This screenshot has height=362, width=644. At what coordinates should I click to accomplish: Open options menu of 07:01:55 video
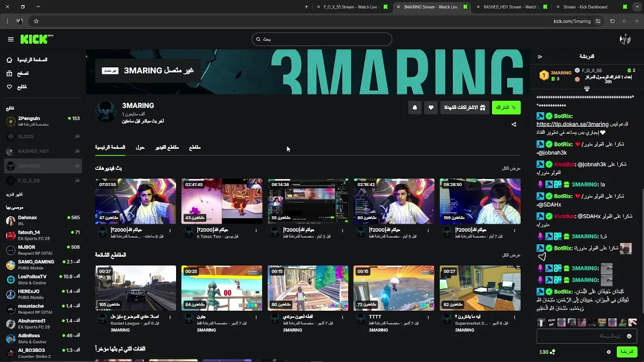tap(170, 231)
